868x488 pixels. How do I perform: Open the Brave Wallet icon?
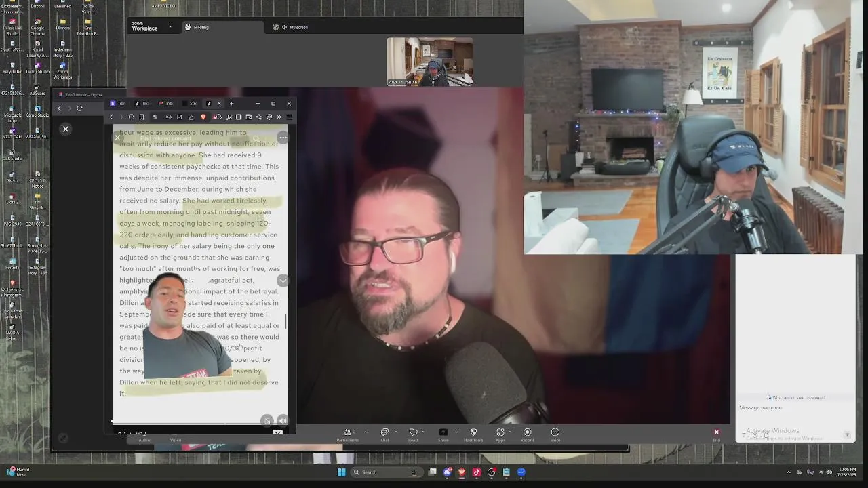(249, 117)
